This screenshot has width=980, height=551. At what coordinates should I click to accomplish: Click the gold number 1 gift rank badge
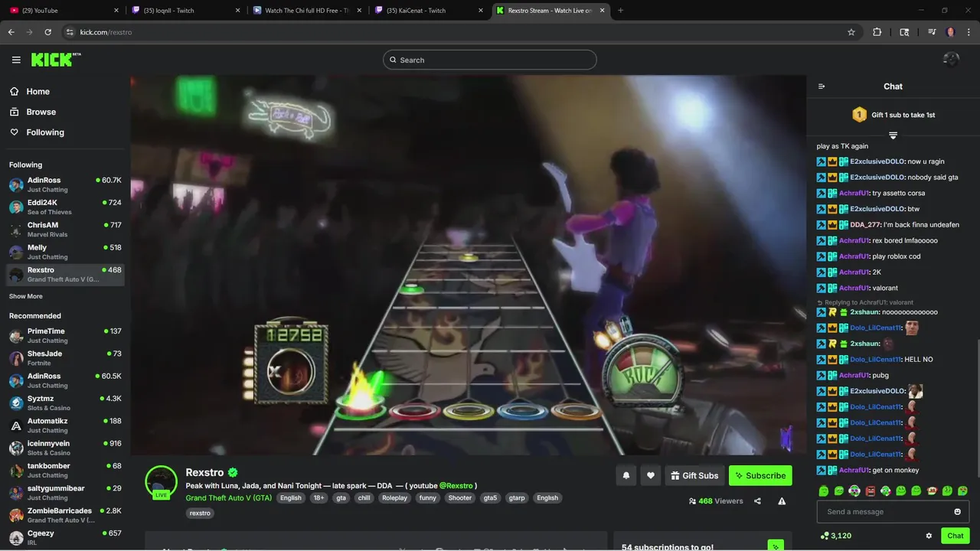[859, 115]
